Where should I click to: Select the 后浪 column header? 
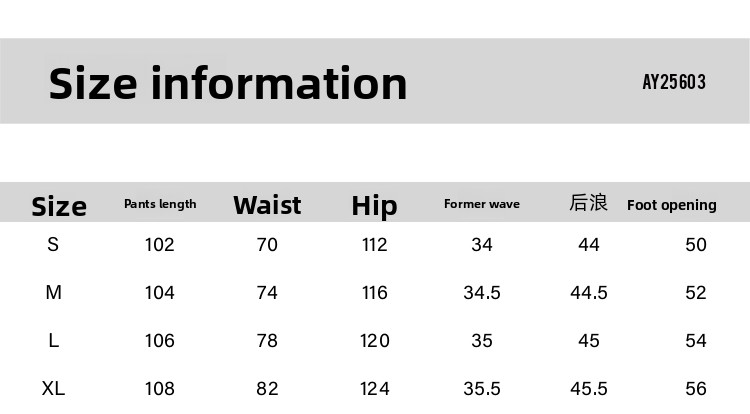click(x=588, y=203)
